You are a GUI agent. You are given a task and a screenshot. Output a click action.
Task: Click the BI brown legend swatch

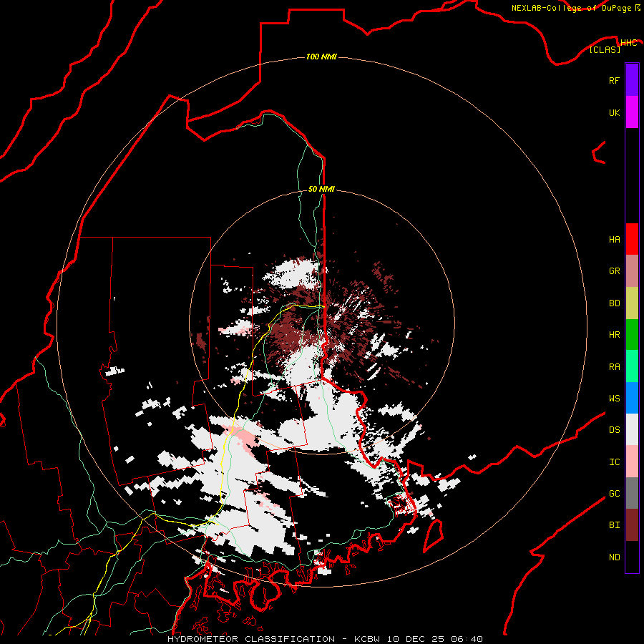pyautogui.click(x=632, y=525)
